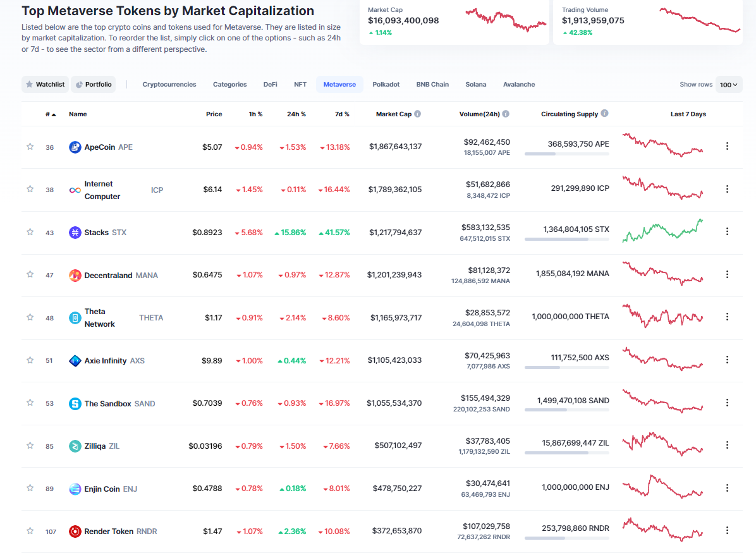Image resolution: width=756 pixels, height=553 pixels.
Task: Click the Circulating Supply info icon
Action: click(604, 114)
